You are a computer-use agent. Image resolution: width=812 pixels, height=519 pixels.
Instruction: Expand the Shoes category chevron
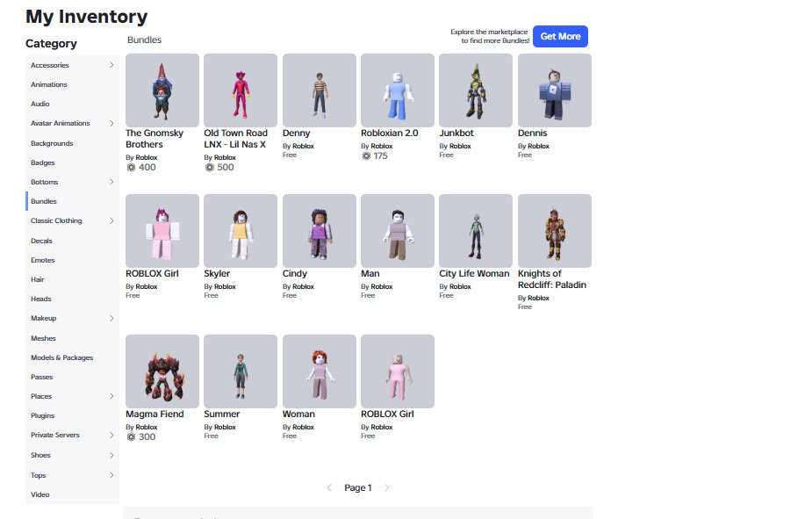(111, 455)
